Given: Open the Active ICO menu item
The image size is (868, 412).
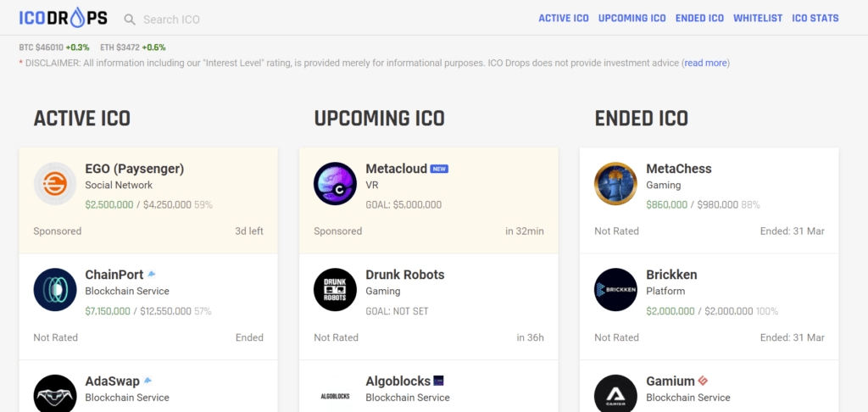Looking at the screenshot, I should [564, 19].
